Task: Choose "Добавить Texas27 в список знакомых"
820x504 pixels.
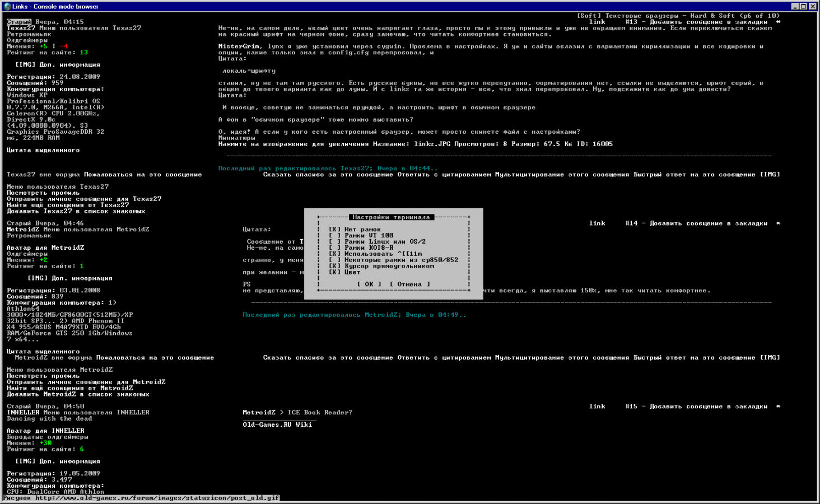Action: 76,212
